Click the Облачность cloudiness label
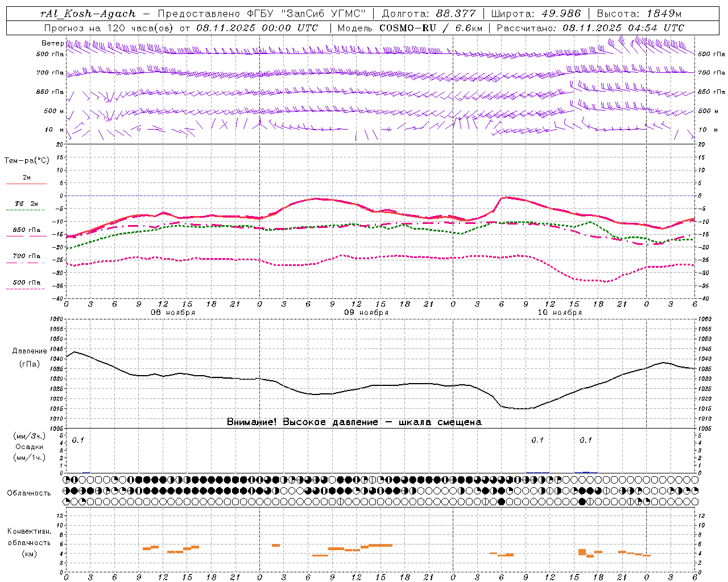 29,493
